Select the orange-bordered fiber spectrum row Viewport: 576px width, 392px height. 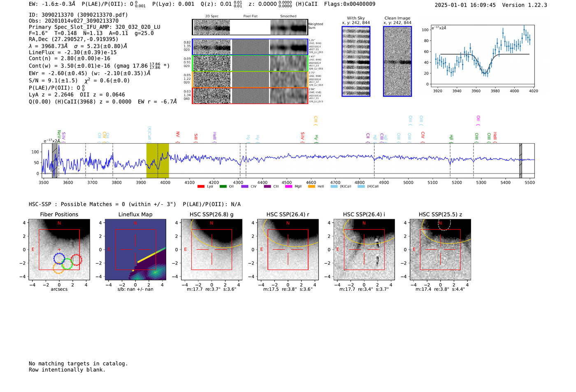click(250, 79)
